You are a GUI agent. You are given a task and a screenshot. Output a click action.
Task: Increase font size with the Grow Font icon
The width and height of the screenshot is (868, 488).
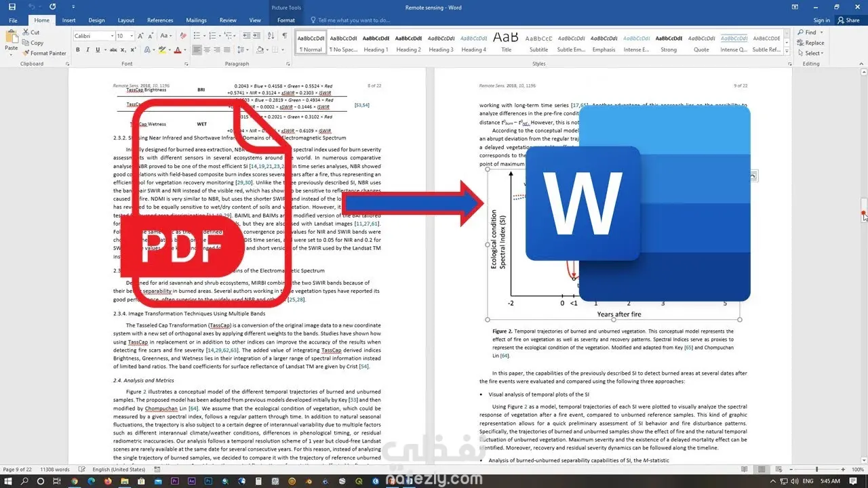140,36
